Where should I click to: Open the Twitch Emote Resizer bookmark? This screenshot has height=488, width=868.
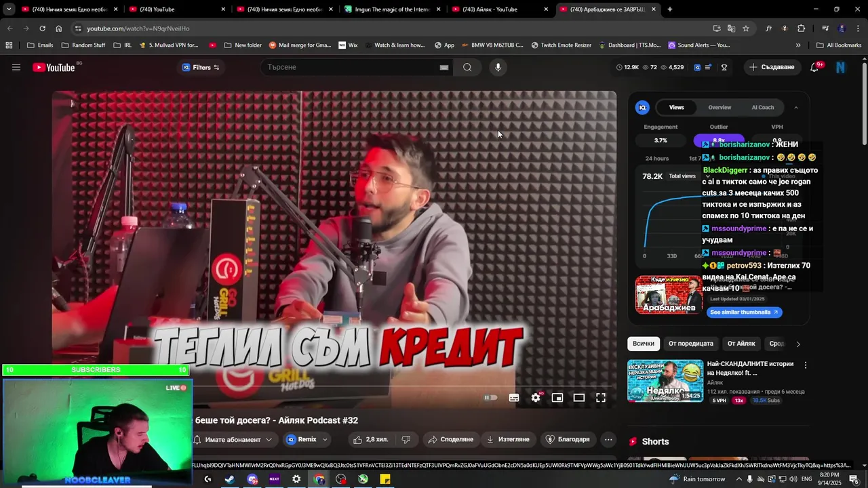tap(561, 45)
